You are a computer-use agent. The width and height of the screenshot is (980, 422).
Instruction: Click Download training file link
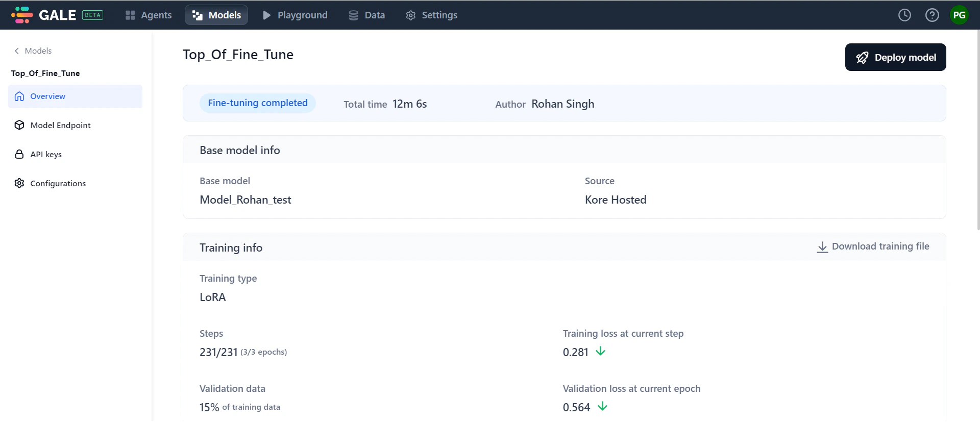pos(873,246)
